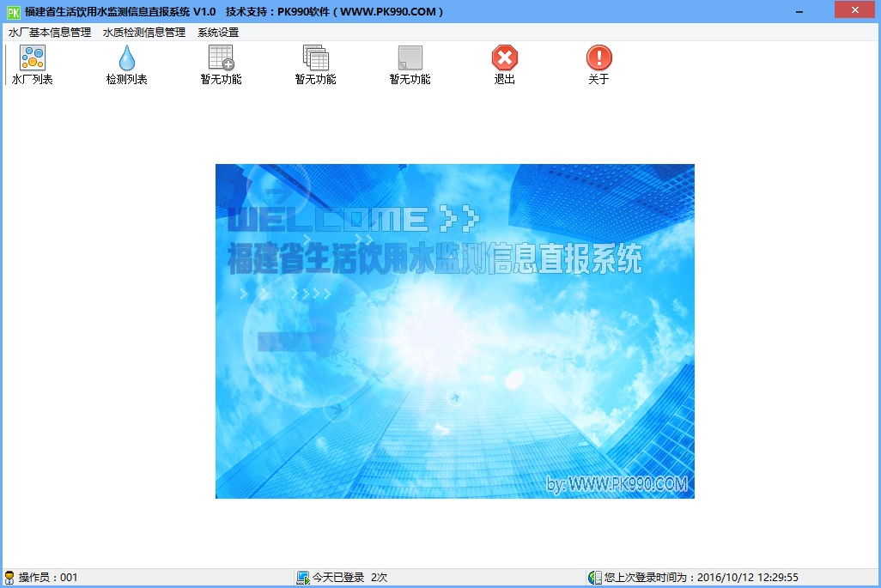Screen dimensions: 881x588
Task: Click the login count icon beside 今天已登录
Action: tap(303, 578)
